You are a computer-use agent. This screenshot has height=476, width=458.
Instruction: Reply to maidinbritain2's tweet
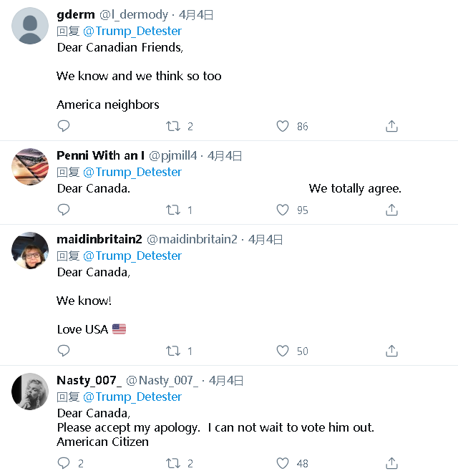64,351
